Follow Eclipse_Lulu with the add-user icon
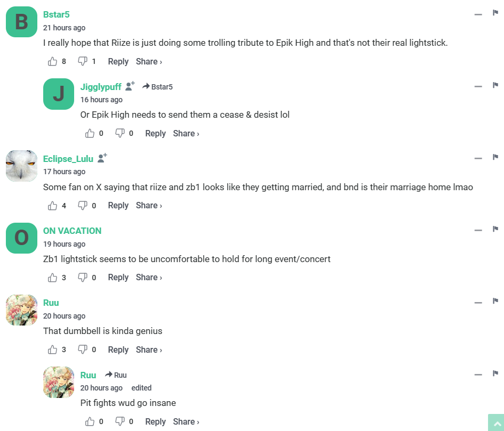Image resolution: width=504 pixels, height=431 pixels. point(102,158)
